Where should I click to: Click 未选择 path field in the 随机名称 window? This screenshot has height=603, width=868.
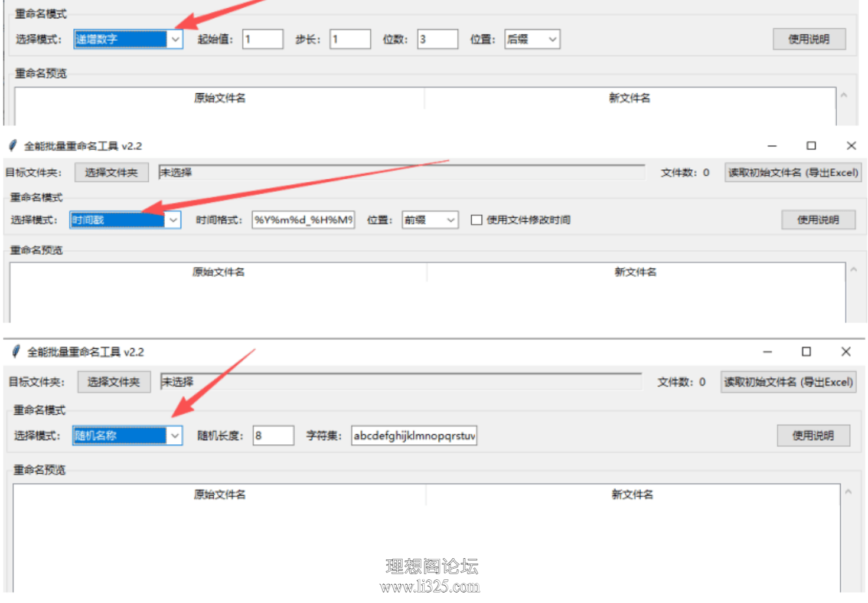pyautogui.click(x=401, y=382)
